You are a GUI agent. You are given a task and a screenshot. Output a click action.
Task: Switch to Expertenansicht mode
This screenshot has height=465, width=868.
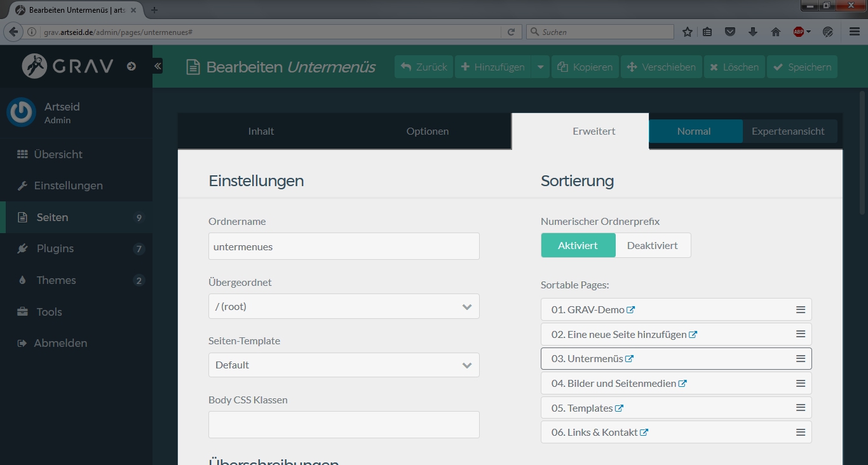788,131
